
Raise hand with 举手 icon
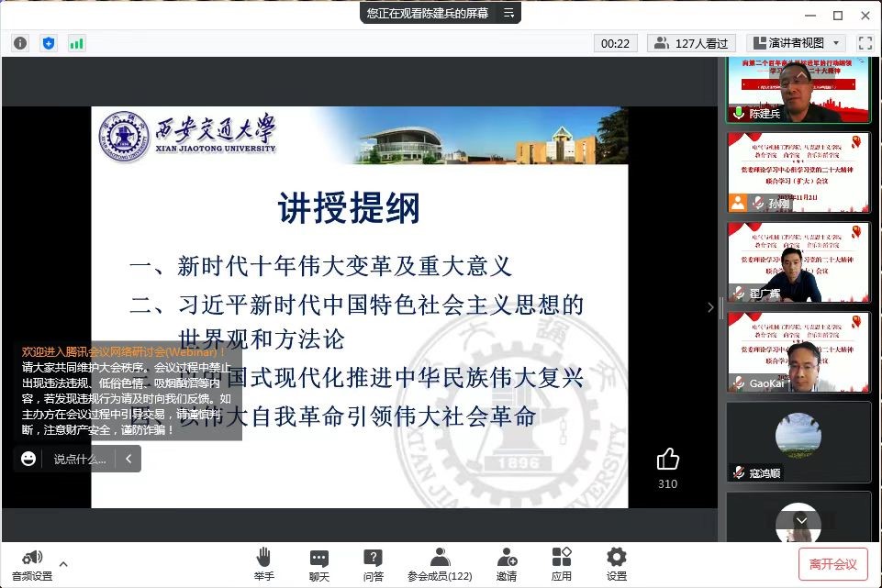tap(264, 563)
